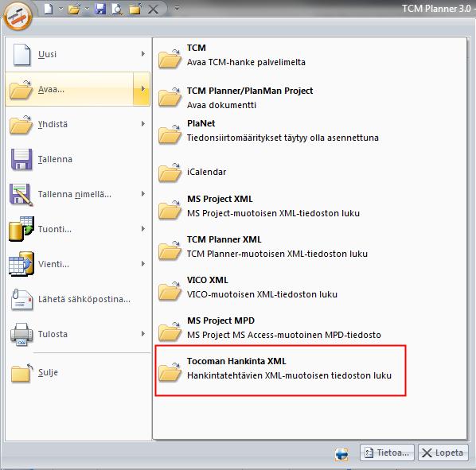Click the X delete icon in quick access toolbar

[x=153, y=10]
